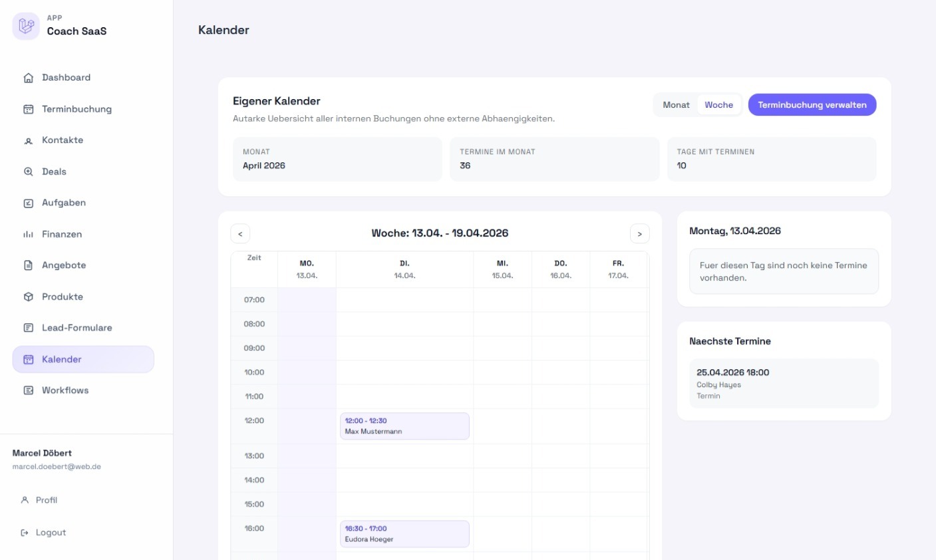This screenshot has width=936, height=560.
Task: Click the Angebote document icon
Action: pos(29,265)
